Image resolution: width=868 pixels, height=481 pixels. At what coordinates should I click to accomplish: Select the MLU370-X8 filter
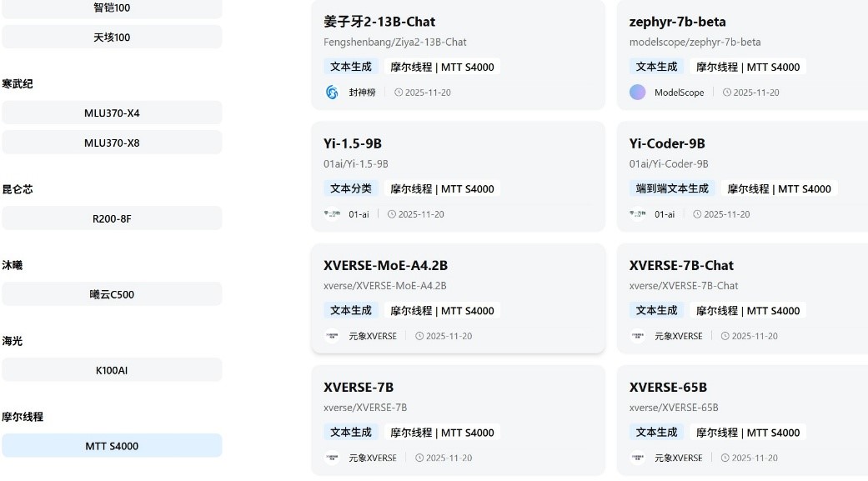(x=112, y=143)
